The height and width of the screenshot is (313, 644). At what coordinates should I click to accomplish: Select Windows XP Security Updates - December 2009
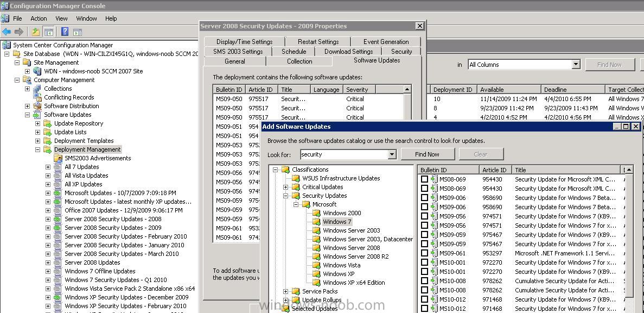[126, 297]
